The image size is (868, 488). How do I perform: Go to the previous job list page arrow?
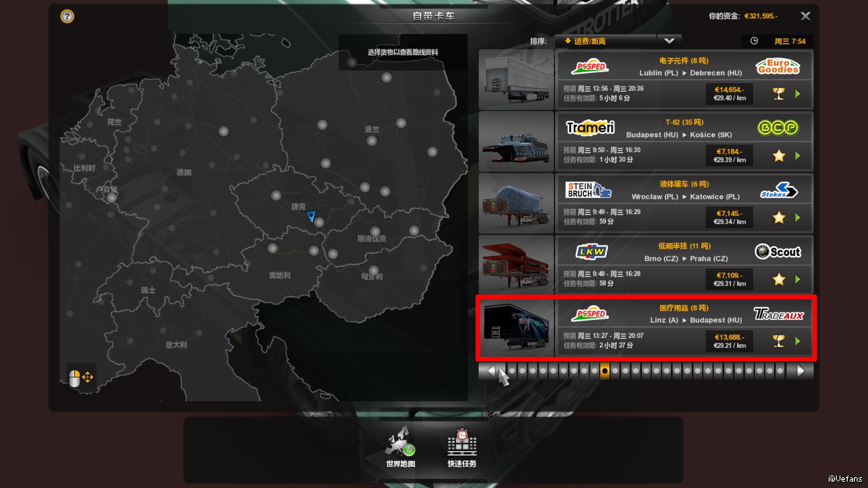point(491,371)
